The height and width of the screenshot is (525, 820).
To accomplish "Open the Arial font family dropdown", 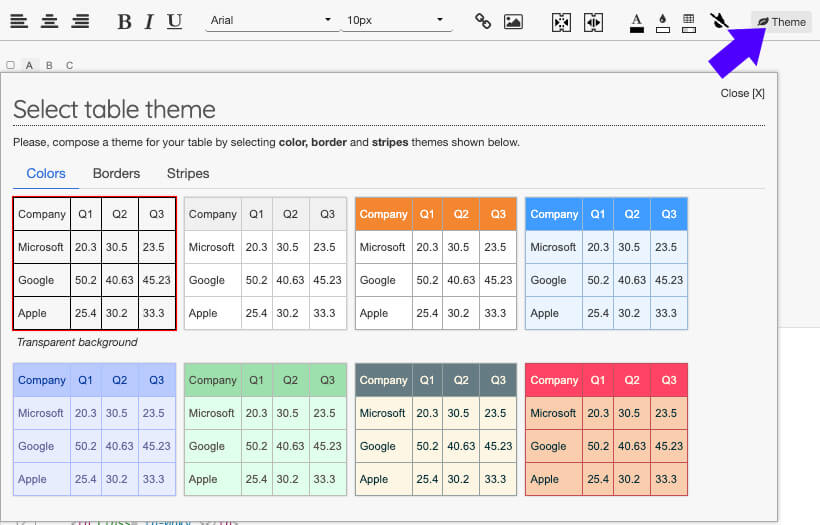I will tap(272, 20).
